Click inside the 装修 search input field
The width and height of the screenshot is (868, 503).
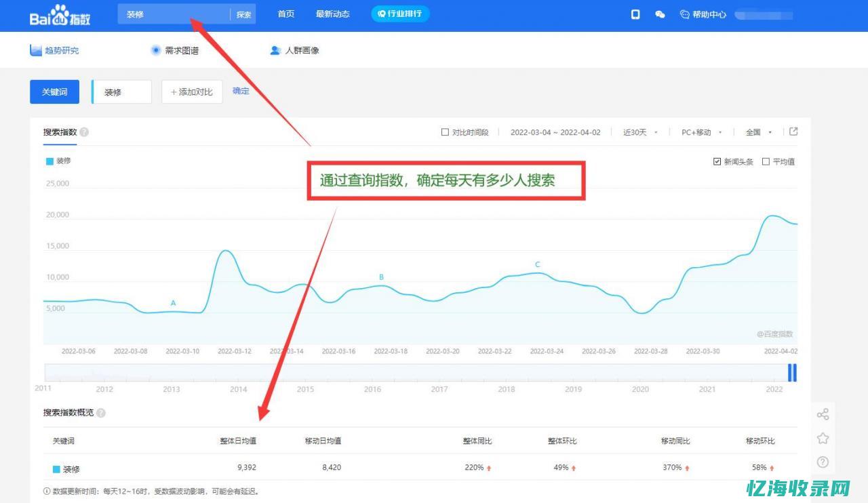[121, 92]
